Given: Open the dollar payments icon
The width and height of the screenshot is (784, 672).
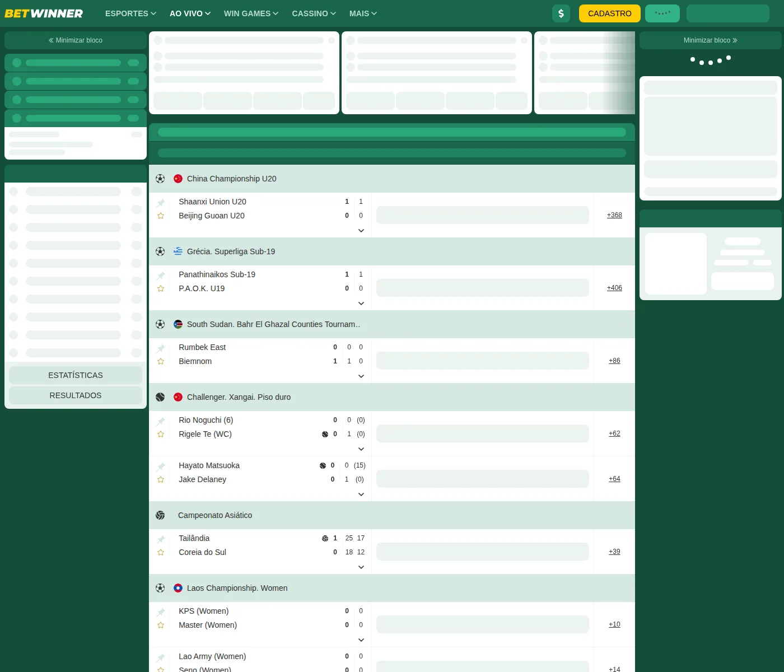Looking at the screenshot, I should pos(561,13).
